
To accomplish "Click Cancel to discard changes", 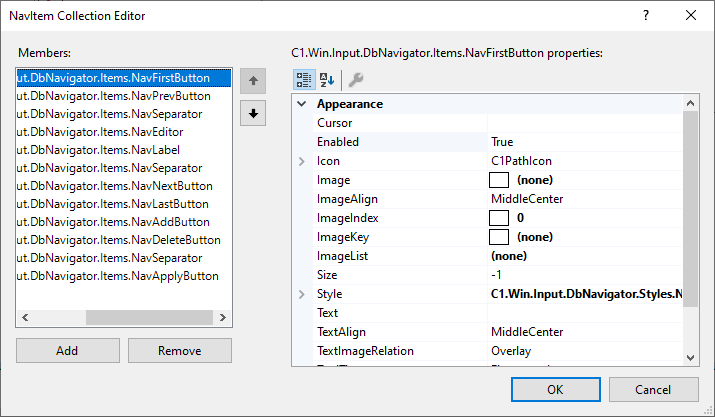I will coord(653,389).
